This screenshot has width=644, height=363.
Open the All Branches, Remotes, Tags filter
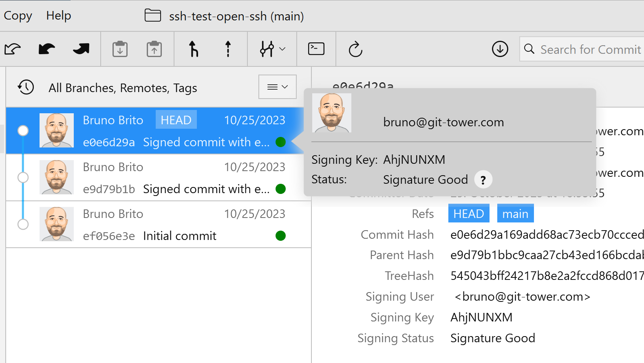pyautogui.click(x=123, y=88)
